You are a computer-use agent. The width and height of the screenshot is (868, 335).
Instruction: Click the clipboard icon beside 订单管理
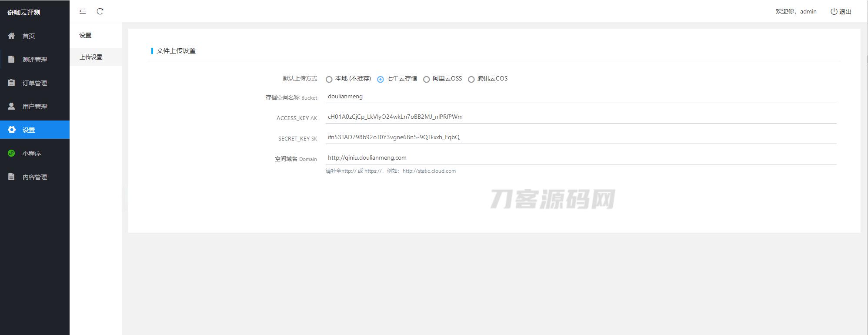11,83
